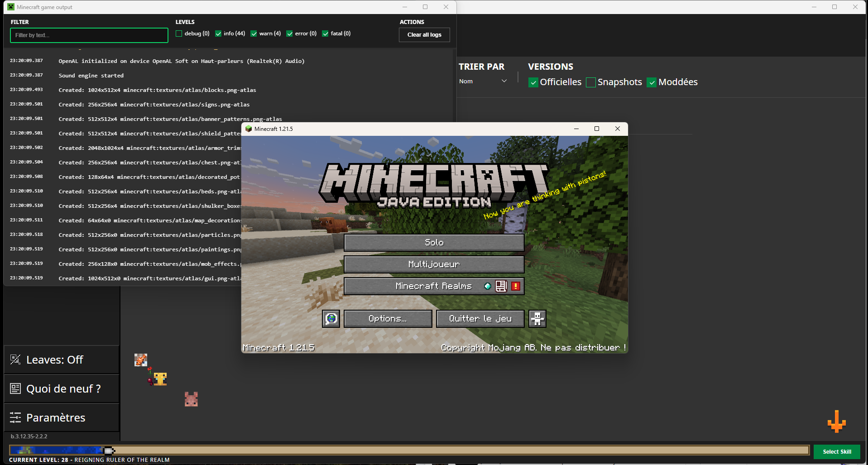
Task: Focus the Filter by text field
Action: tap(89, 35)
